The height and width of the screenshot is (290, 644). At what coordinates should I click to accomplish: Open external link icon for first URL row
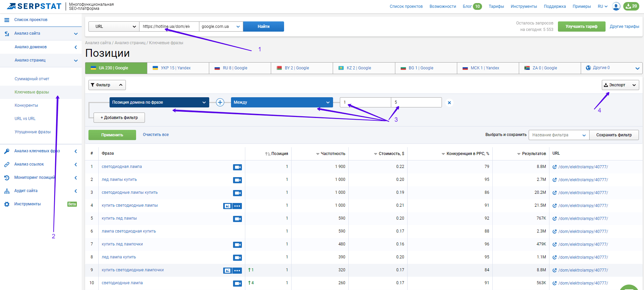click(555, 167)
